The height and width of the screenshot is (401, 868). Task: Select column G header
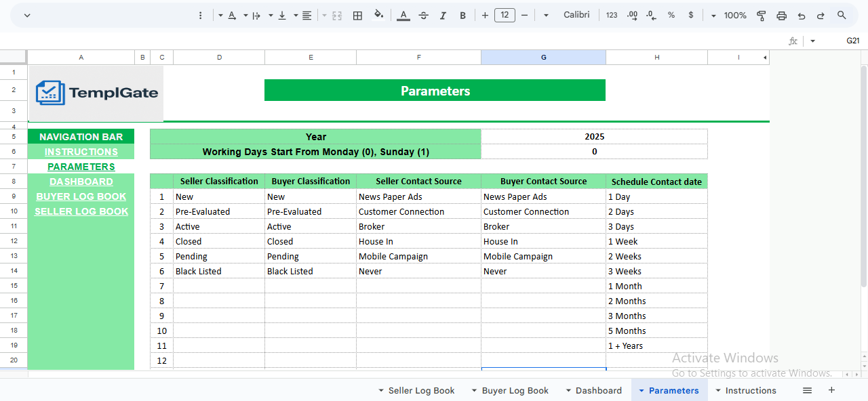pyautogui.click(x=543, y=58)
